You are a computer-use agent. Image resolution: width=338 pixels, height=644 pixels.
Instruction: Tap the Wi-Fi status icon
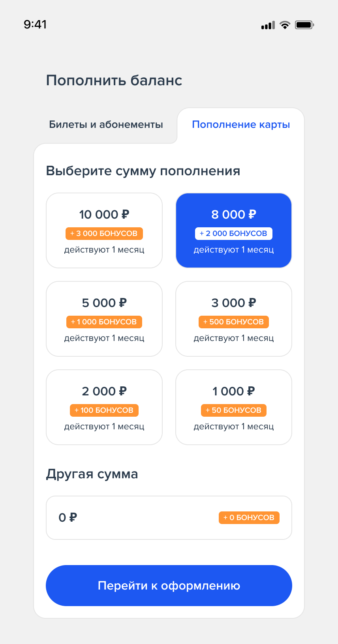285,25
